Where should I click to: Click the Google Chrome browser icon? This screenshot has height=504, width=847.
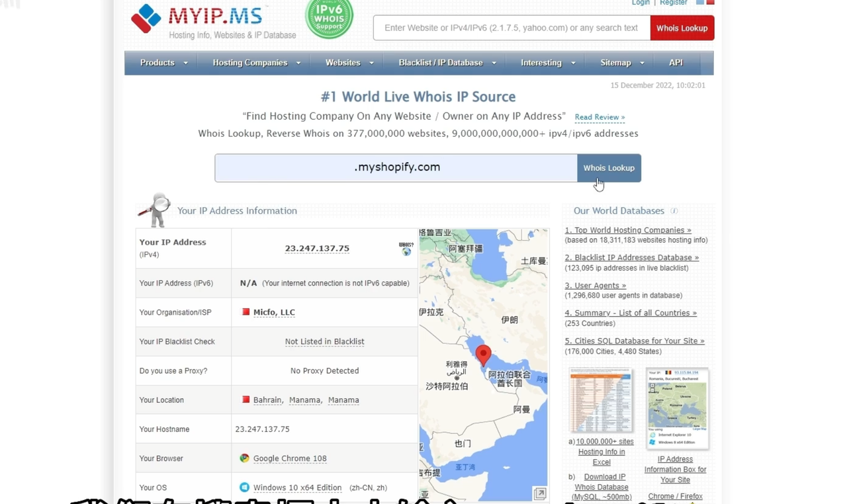click(x=245, y=458)
